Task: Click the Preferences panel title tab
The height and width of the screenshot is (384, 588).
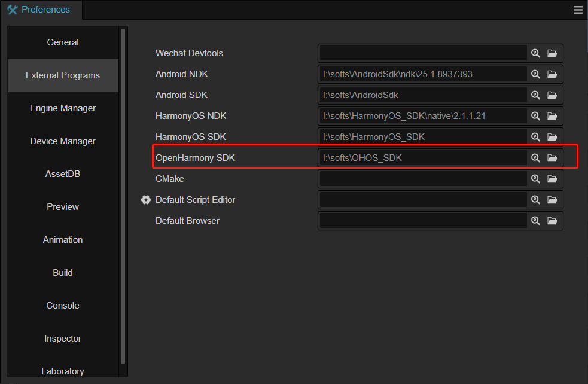Action: (39, 10)
